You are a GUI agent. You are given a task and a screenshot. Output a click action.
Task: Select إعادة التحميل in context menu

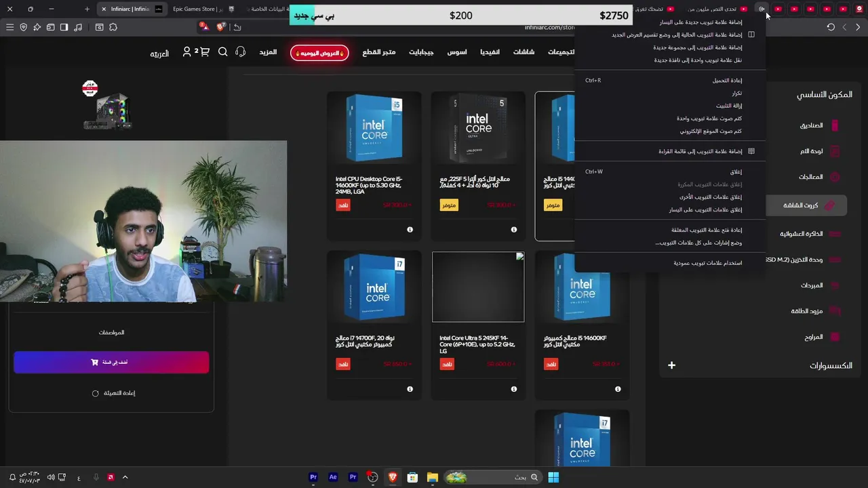(x=670, y=80)
